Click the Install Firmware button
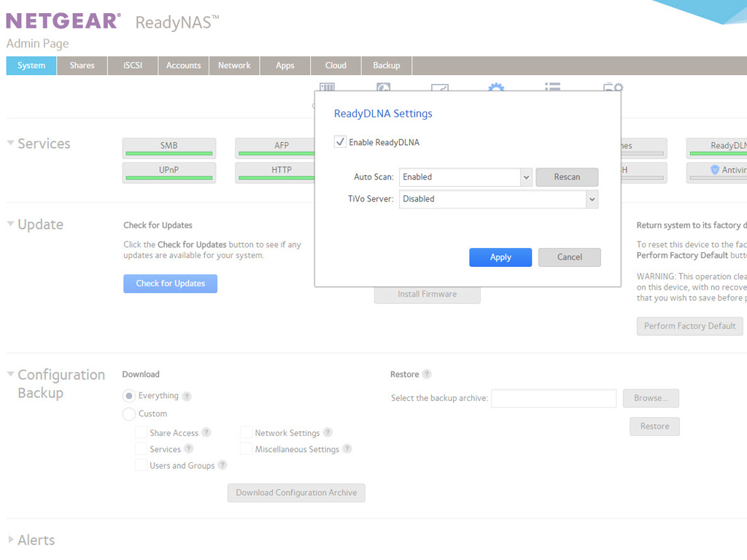747x560 pixels. point(427,295)
